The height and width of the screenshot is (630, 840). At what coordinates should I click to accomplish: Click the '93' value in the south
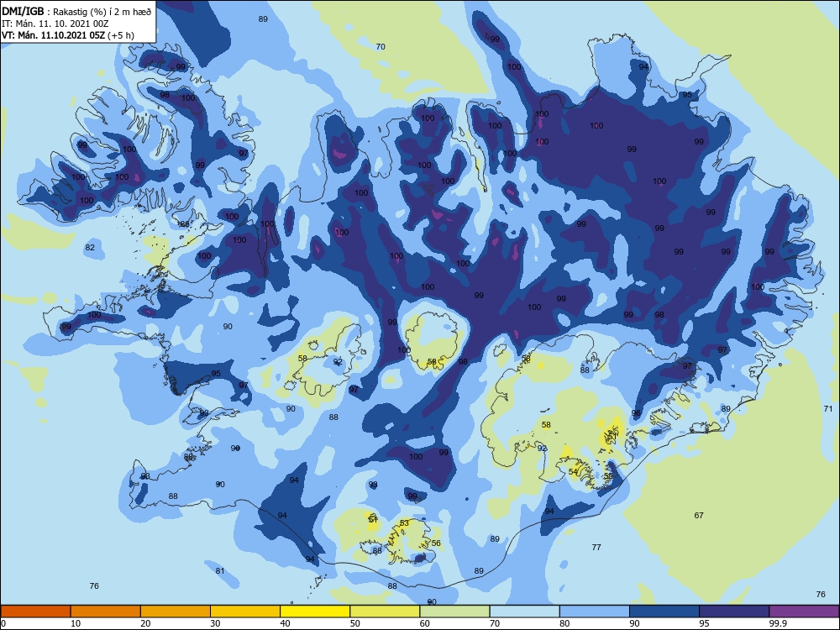[373, 485]
